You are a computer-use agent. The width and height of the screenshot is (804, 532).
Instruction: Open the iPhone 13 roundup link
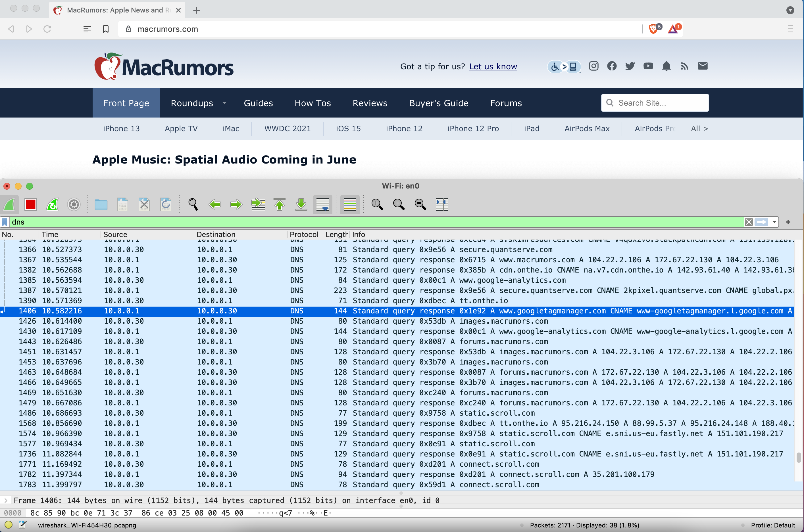(x=121, y=129)
